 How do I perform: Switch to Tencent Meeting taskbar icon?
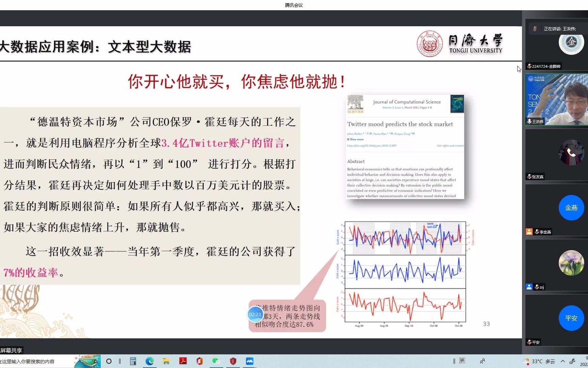[x=250, y=361]
